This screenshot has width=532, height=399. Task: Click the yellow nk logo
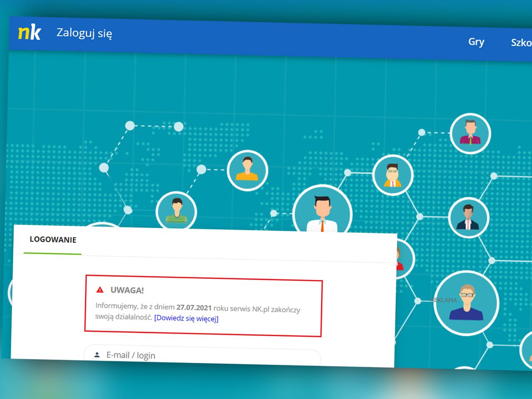[x=29, y=32]
